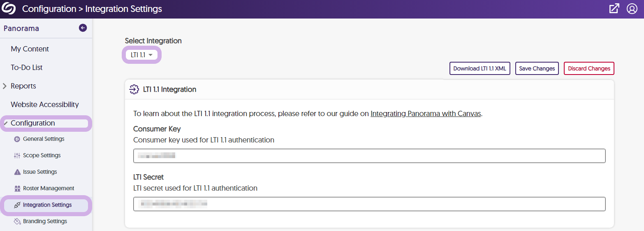Click the LTI 1.1 Integration header icon
The height and width of the screenshot is (231, 644).
coord(134,89)
